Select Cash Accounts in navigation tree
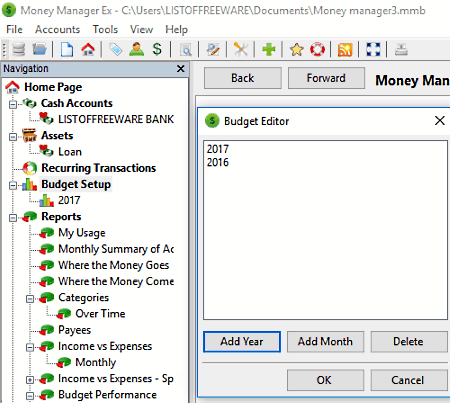This screenshot has height=403, width=450. pos(77,103)
